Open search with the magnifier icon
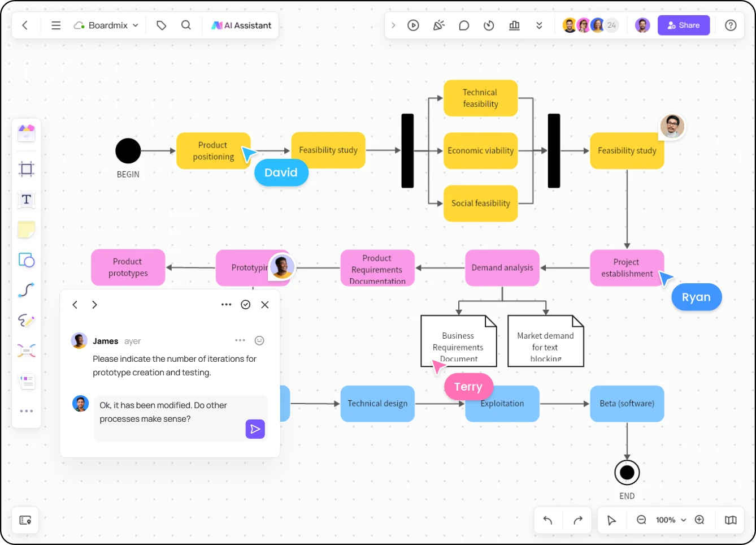The height and width of the screenshot is (545, 756). (x=186, y=25)
